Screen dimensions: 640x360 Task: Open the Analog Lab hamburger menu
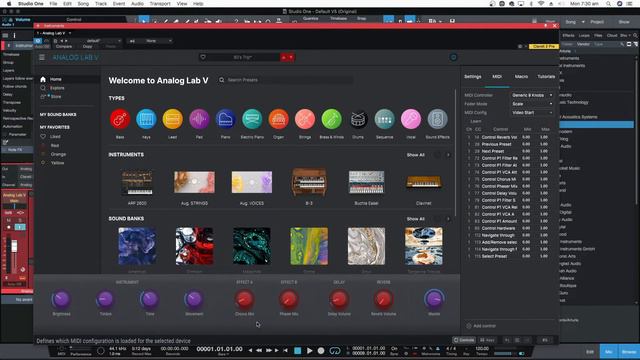[42, 58]
